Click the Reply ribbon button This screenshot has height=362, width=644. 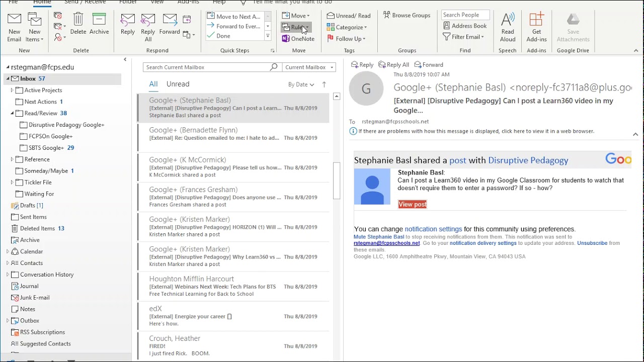(x=128, y=24)
